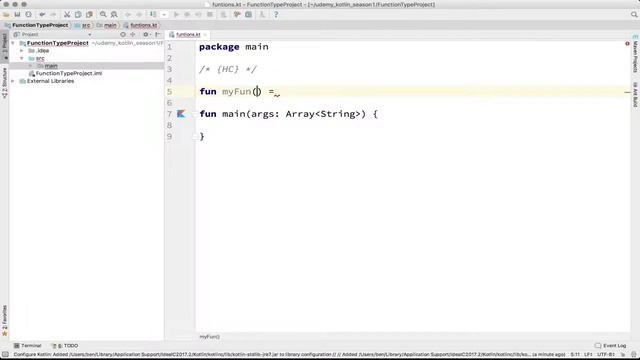Toggle the Favorites tool window side tab
640x360 pixels.
click(x=4, y=321)
